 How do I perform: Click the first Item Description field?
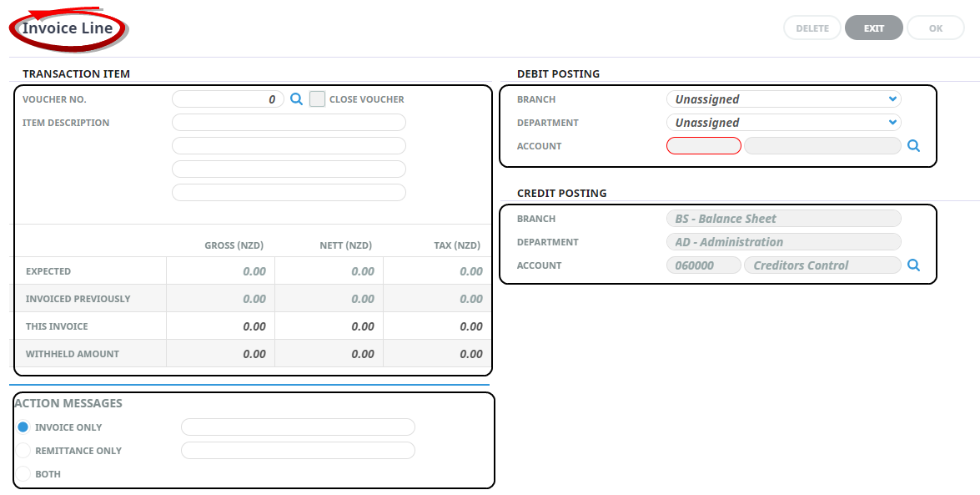pyautogui.click(x=289, y=123)
